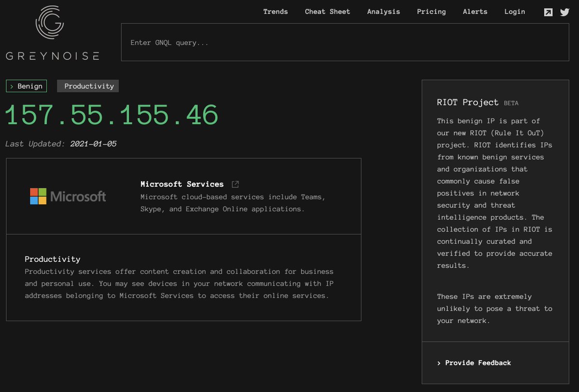Open the Twitter icon link
The image size is (579, 392).
pos(565,12)
